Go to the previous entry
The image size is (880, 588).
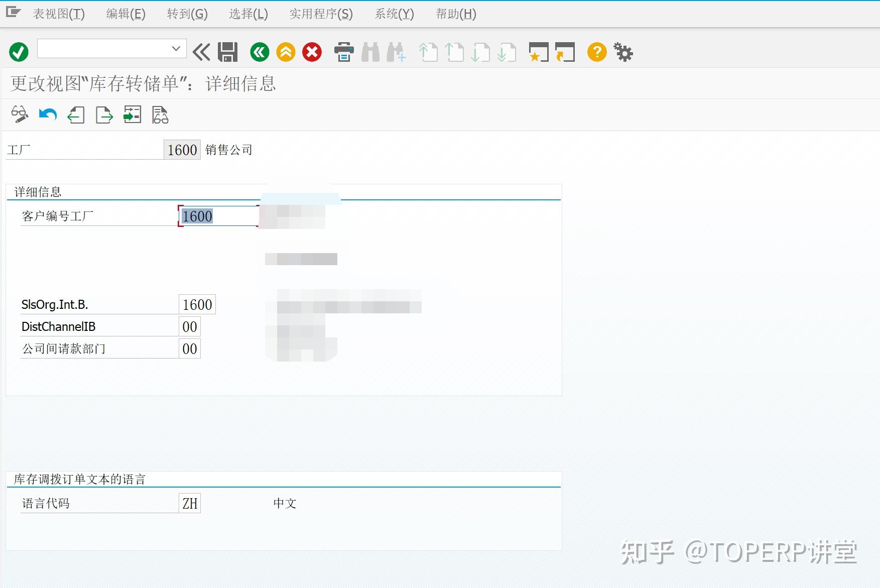click(75, 114)
